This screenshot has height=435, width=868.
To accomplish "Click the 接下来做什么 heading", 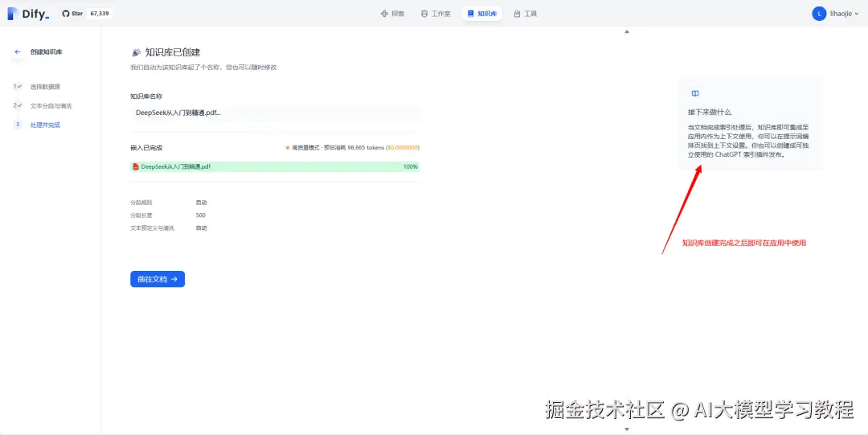I will 710,112.
